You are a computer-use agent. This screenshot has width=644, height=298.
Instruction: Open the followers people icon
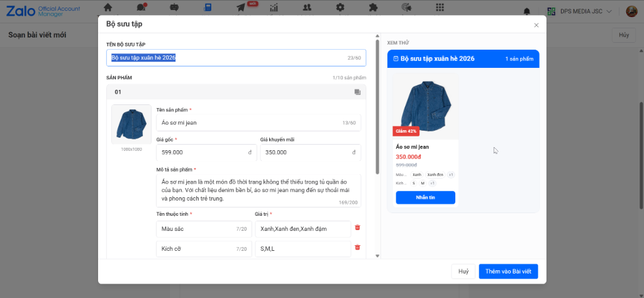pos(307,8)
